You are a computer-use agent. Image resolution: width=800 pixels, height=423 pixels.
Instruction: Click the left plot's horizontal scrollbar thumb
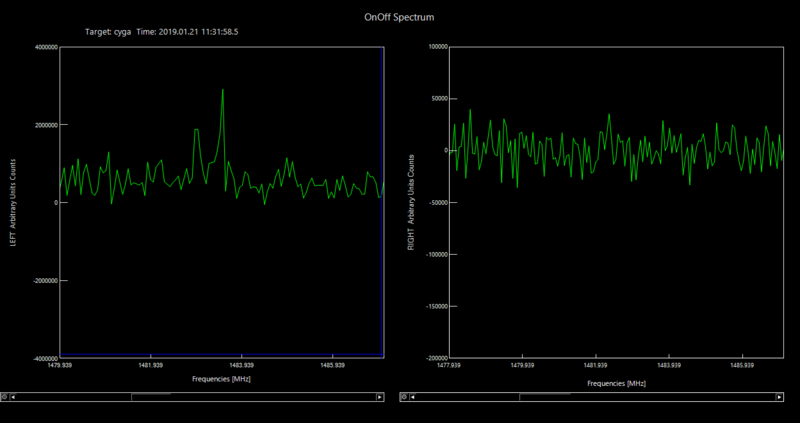tap(151, 397)
